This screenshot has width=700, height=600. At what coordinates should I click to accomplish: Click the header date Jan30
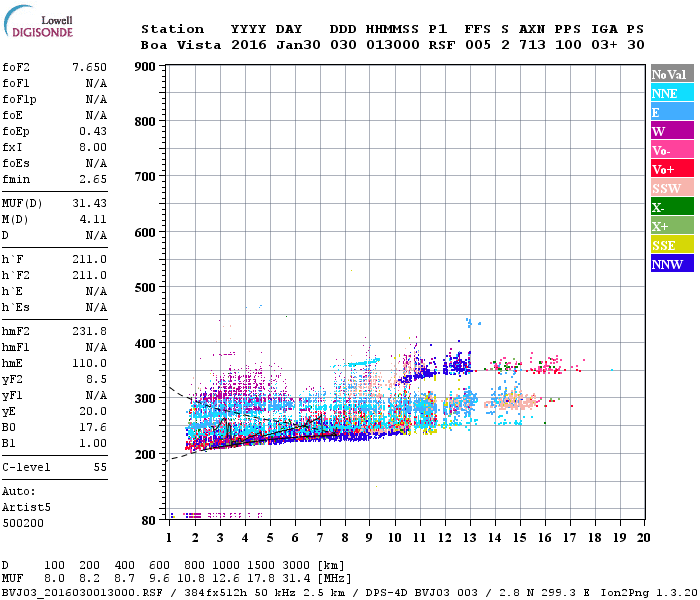pos(298,45)
